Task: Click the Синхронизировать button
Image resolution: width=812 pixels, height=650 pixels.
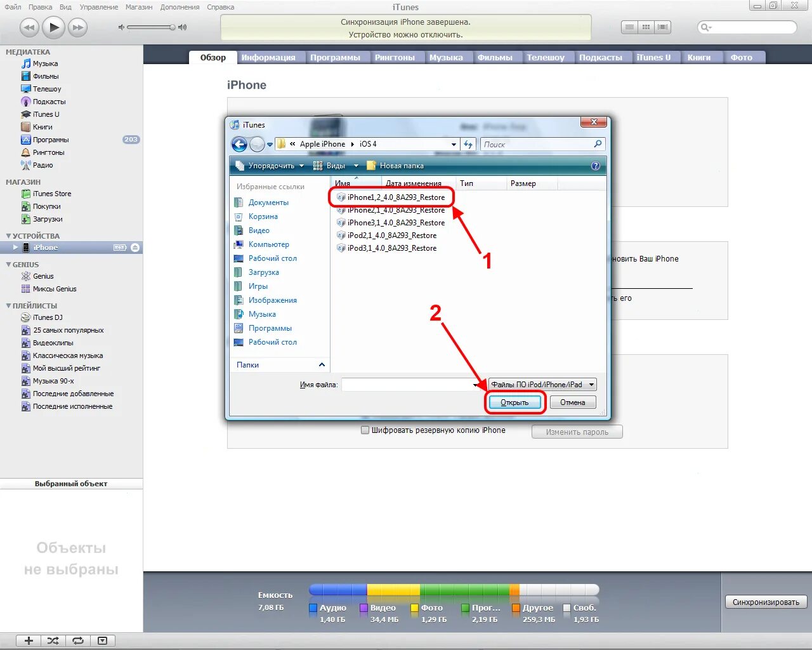Action: [766, 602]
